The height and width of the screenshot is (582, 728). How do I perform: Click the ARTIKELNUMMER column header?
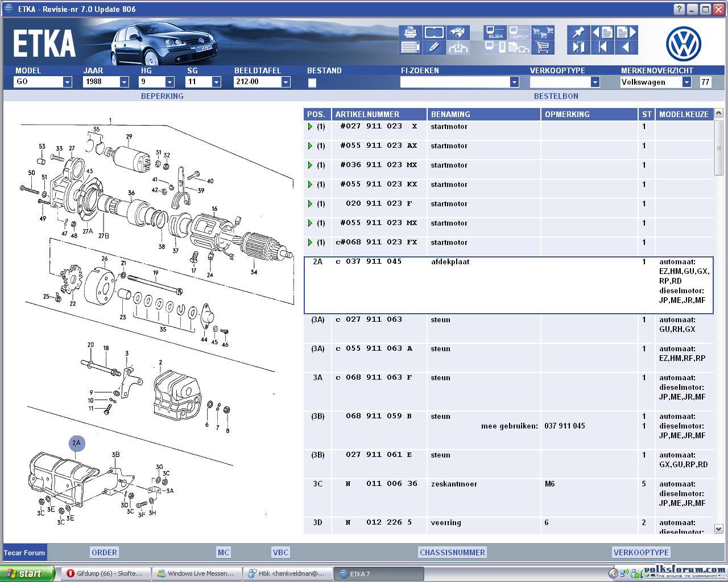coord(380,114)
